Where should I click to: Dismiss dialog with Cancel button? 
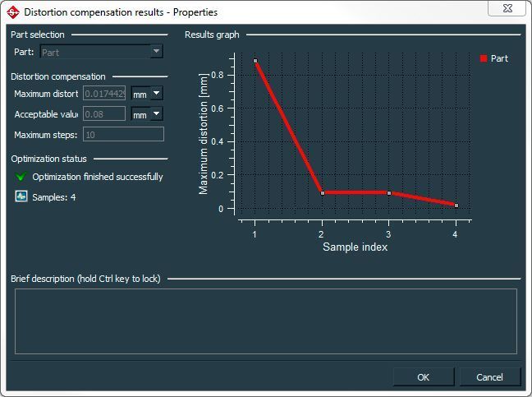tap(489, 377)
